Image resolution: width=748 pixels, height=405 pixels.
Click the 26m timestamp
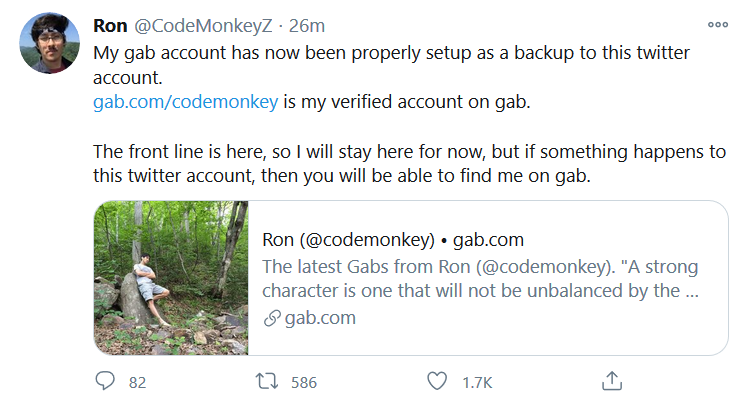point(307,26)
